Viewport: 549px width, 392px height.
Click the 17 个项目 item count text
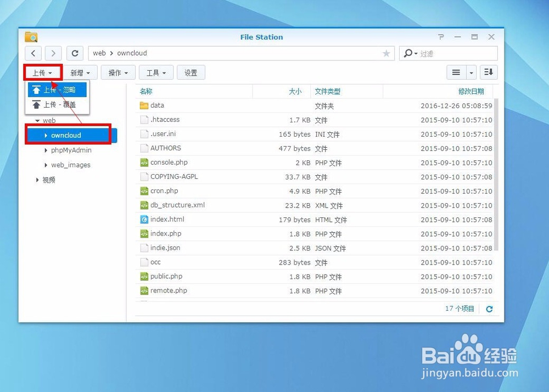click(x=460, y=309)
